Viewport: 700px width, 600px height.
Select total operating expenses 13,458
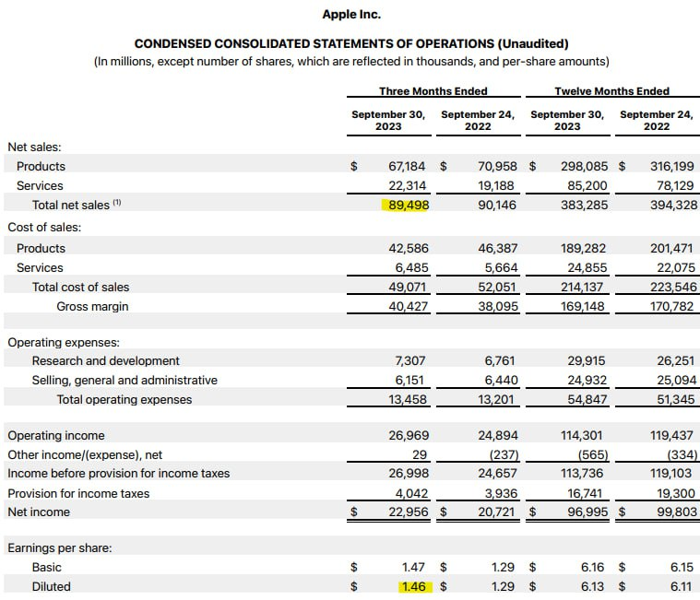click(x=407, y=400)
